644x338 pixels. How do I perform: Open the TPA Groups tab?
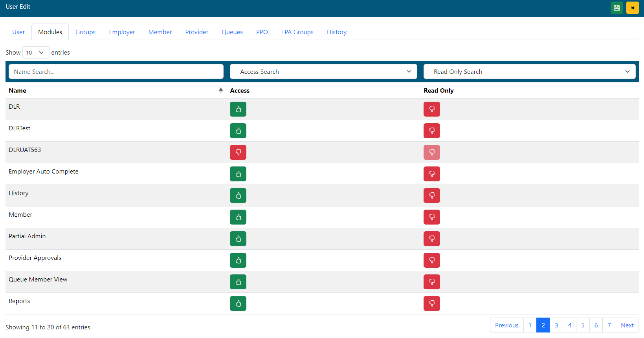pyautogui.click(x=297, y=32)
